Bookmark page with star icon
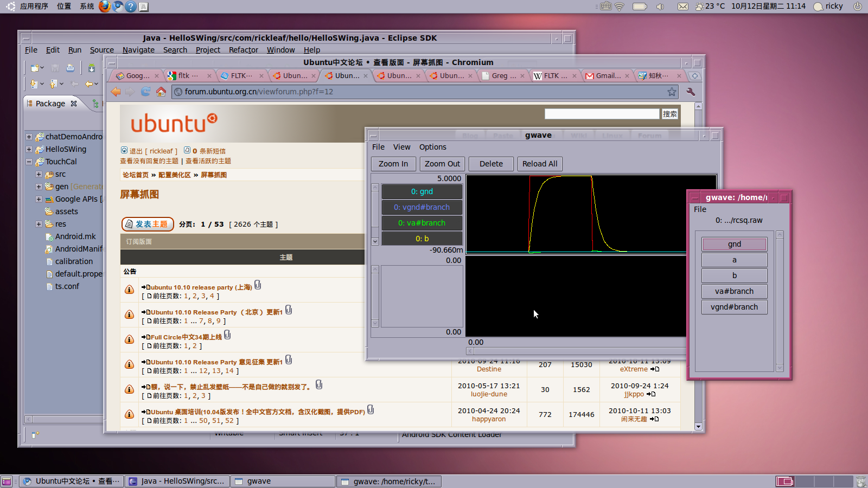 [x=672, y=92]
